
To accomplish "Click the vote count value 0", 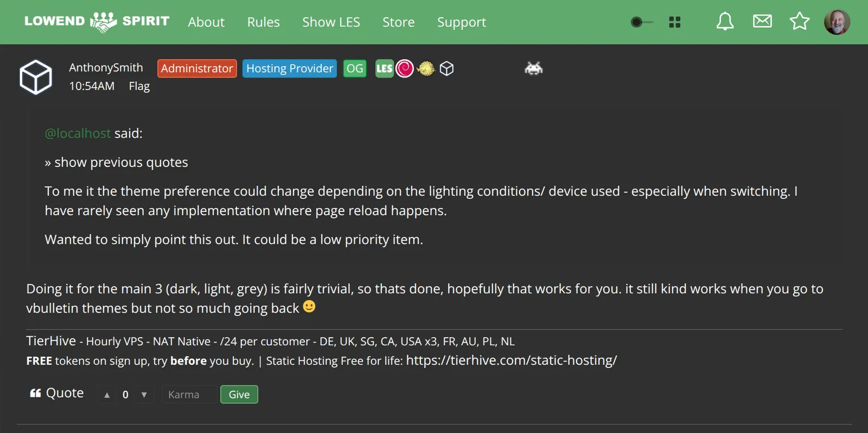I will tap(125, 395).
